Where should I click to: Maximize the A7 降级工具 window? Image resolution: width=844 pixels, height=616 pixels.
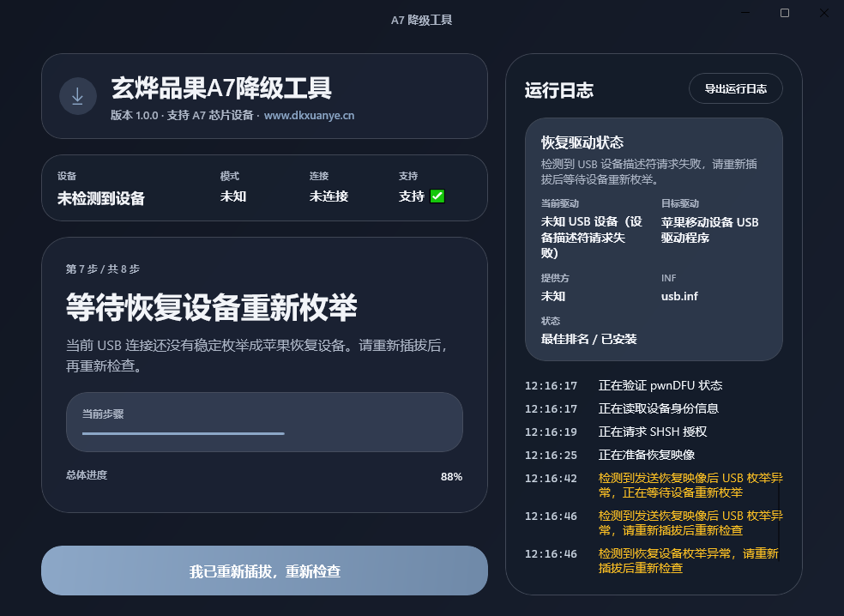tap(785, 13)
